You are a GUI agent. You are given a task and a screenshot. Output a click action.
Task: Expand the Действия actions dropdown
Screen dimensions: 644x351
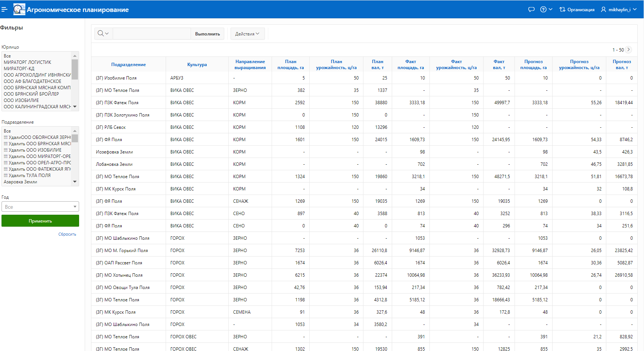[247, 34]
